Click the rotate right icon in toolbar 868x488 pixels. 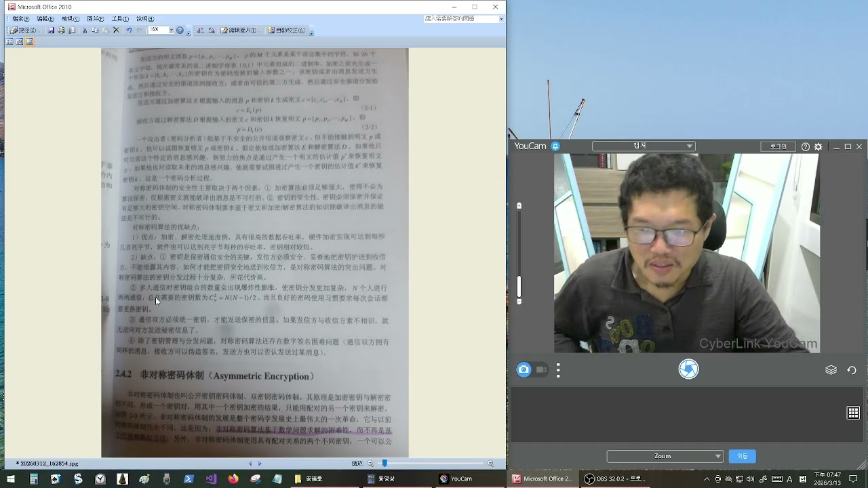coord(212,30)
